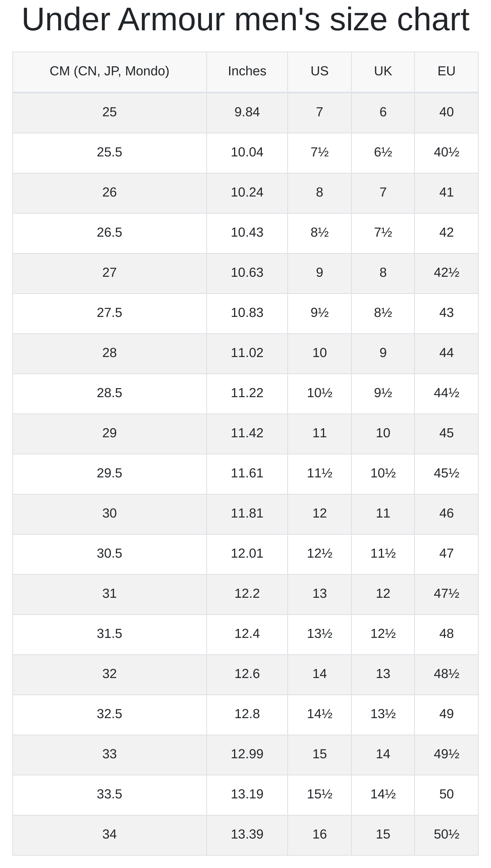Click the 13.39 inches cell

[x=247, y=835]
